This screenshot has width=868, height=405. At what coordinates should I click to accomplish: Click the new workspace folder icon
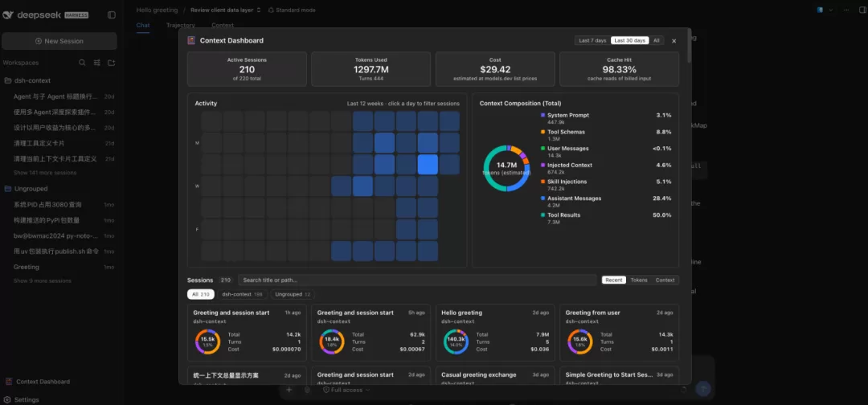(111, 63)
